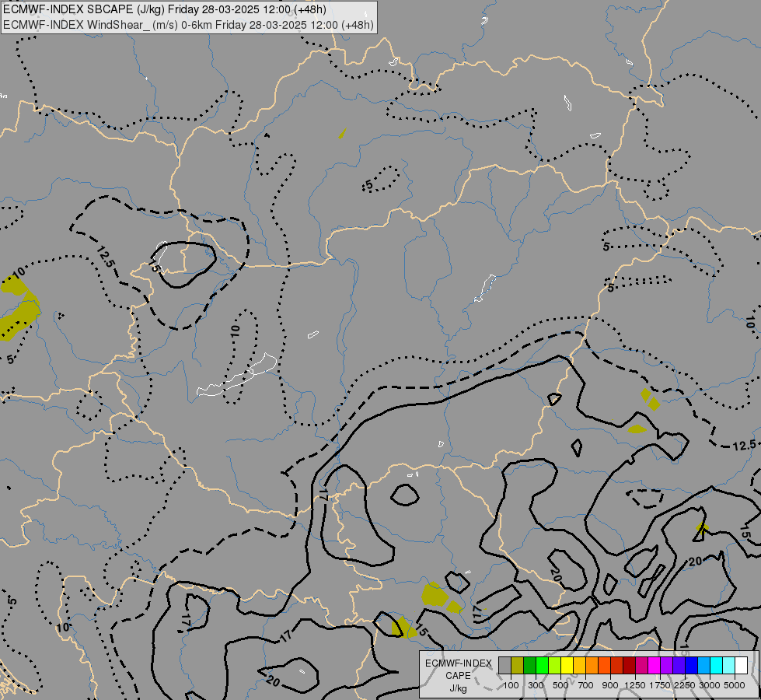This screenshot has height=700, width=761.
Task: Click the CAPE word in the legend
Action: [x=458, y=676]
